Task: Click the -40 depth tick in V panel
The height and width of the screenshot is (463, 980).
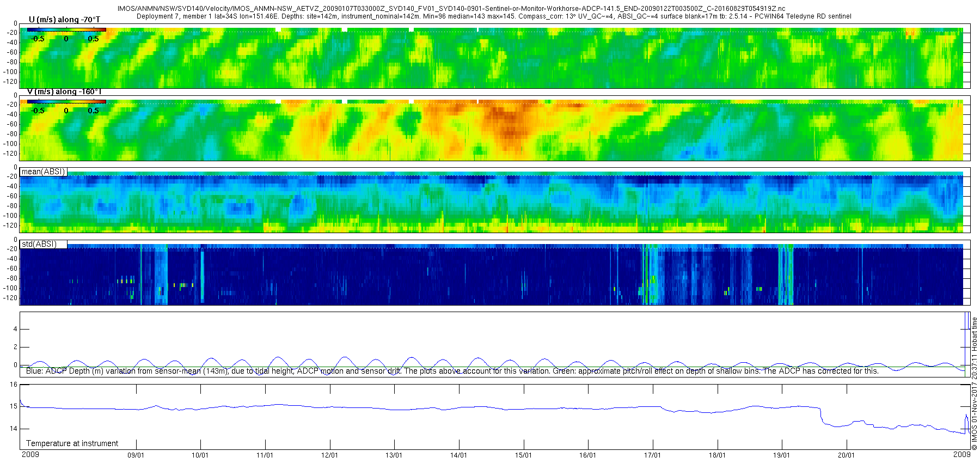Action: [x=12, y=114]
